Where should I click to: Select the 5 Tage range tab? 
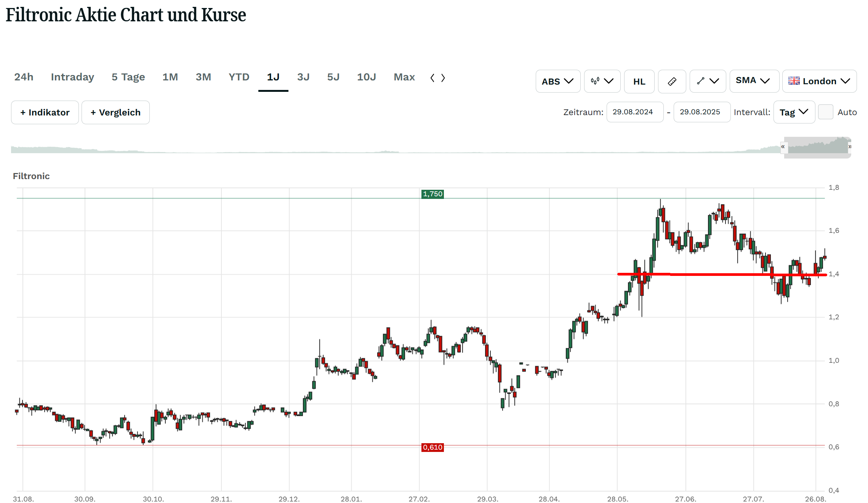tap(128, 77)
